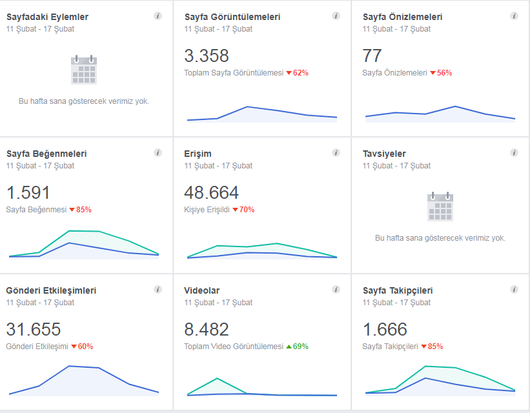Click calendar icon in Sayfadaki Eylemler card
Viewport: 532px width, 413px height.
click(x=84, y=70)
